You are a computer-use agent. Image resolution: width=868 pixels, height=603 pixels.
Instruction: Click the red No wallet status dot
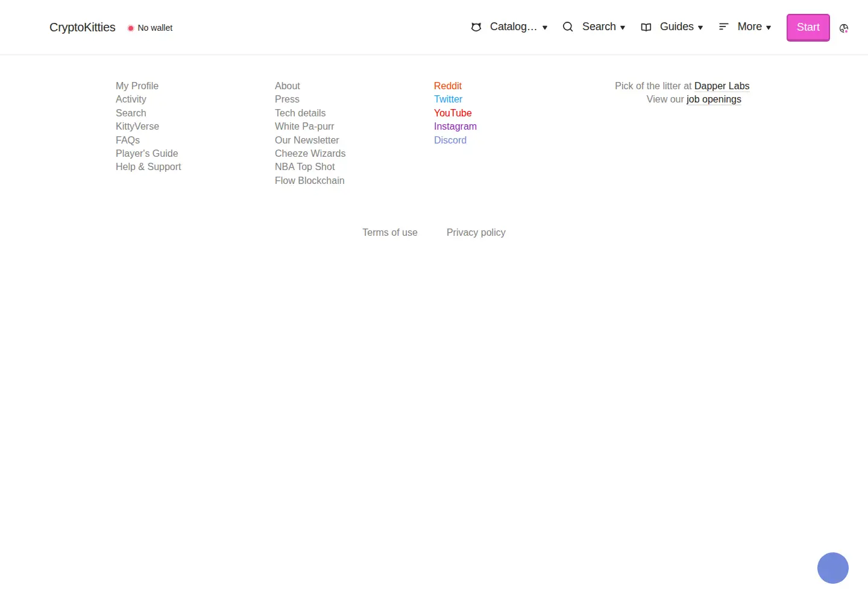click(131, 28)
